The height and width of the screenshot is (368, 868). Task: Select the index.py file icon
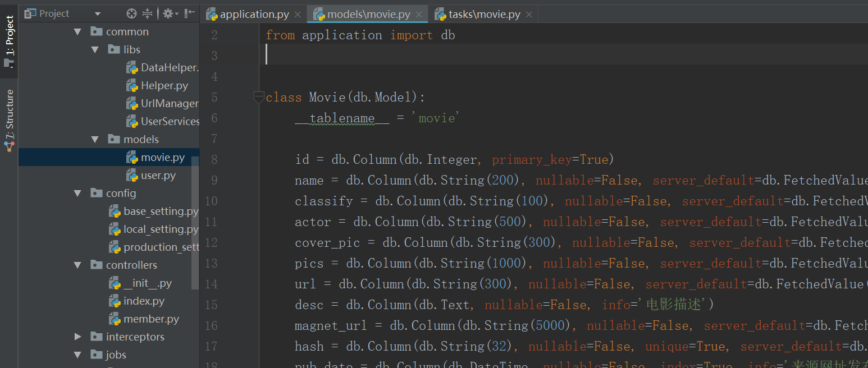pyautogui.click(x=115, y=301)
